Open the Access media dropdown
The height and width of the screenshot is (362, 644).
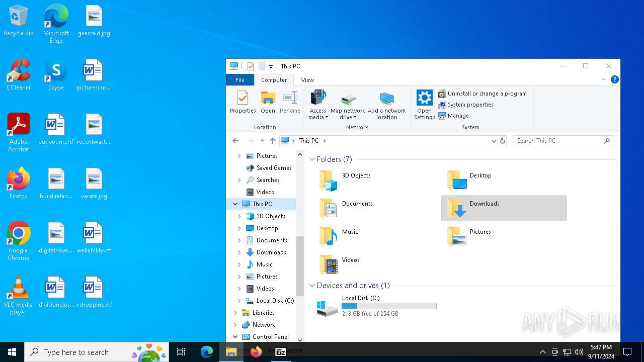tap(318, 106)
